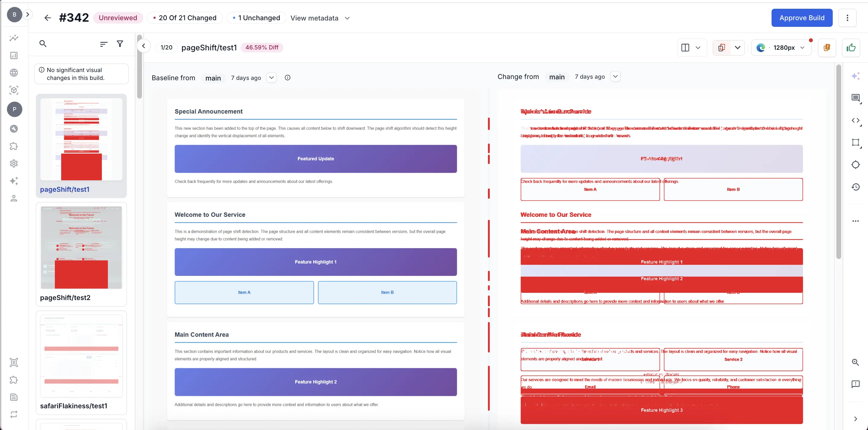
Task: Click the crosshair target icon
Action: (x=856, y=165)
